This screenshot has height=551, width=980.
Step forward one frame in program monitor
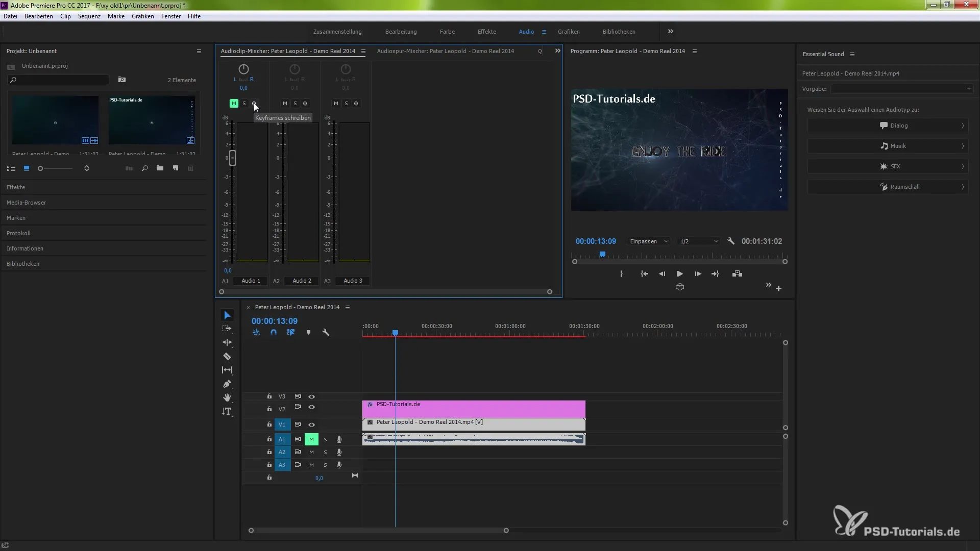click(x=698, y=274)
